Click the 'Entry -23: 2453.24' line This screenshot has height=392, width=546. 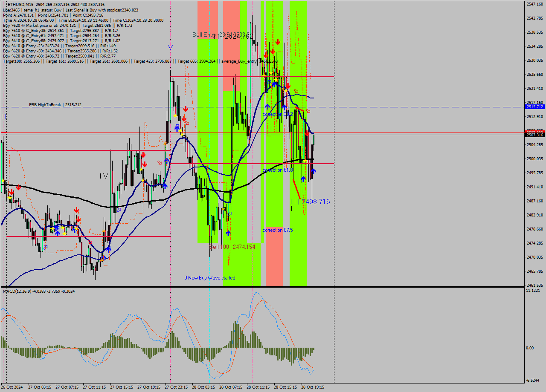[60, 46]
